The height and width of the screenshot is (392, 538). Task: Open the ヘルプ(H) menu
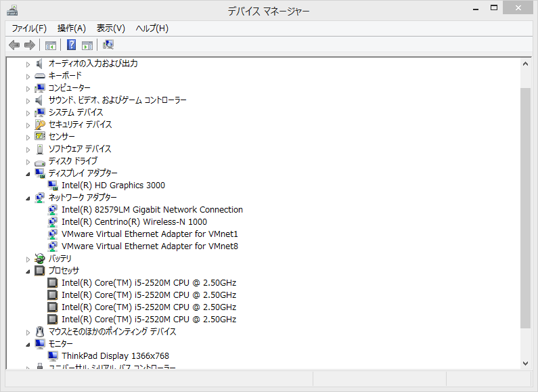pyautogui.click(x=152, y=28)
